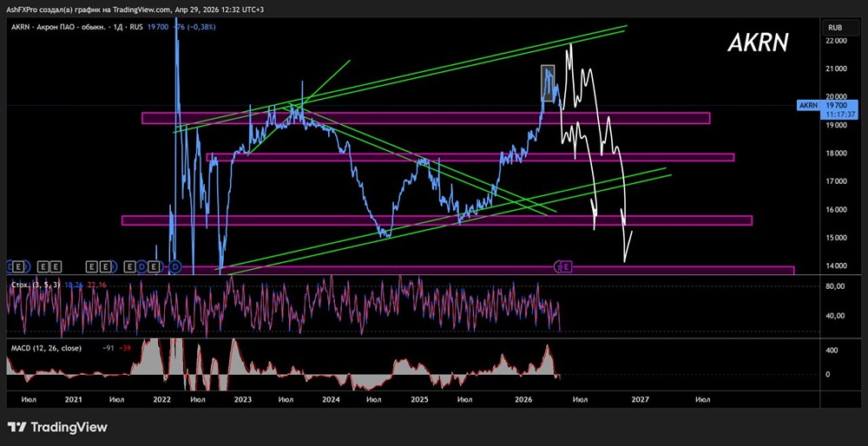The height and width of the screenshot is (446, 868).
Task: Click the 18.26 stochastic value
Action: click(x=73, y=285)
